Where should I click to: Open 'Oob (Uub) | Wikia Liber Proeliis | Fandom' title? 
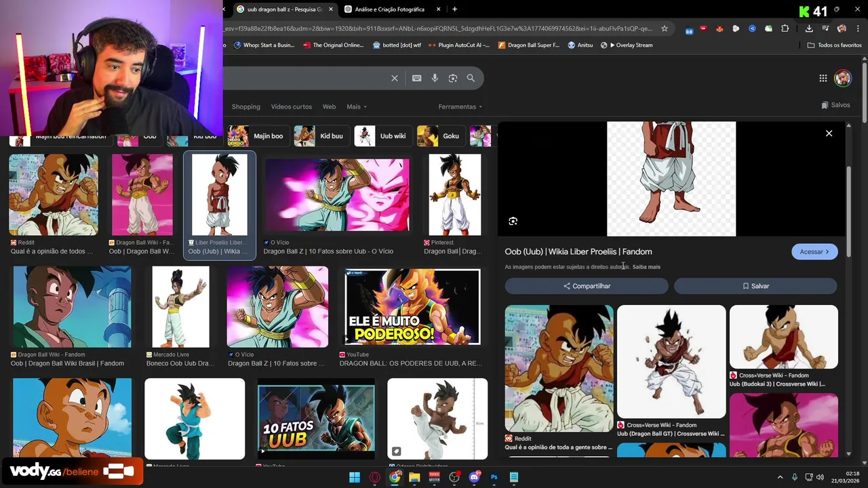tap(578, 251)
